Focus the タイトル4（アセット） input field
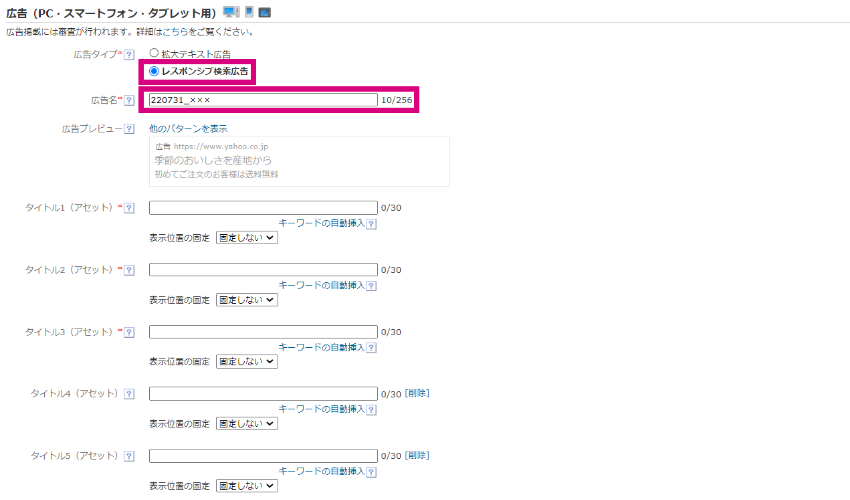The image size is (850, 500). 263,394
